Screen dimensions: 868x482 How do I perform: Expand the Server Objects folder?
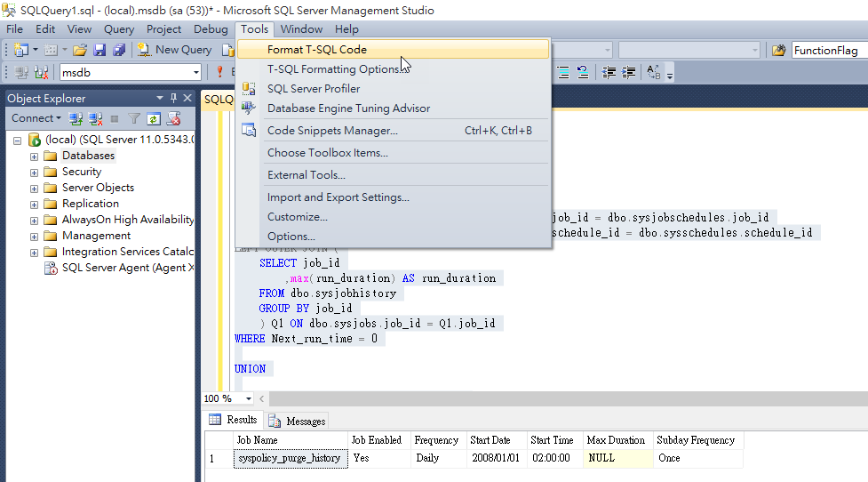34,189
